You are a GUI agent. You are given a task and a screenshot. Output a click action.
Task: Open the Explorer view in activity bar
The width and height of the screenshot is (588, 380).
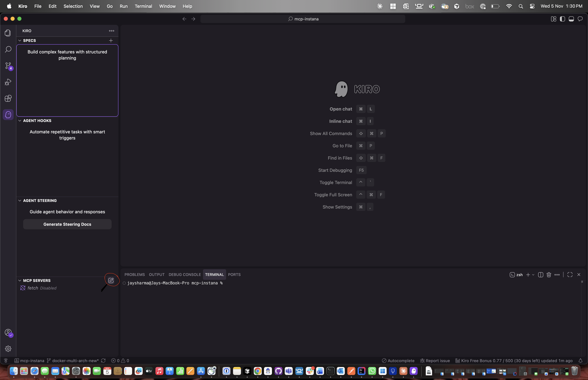tap(8, 33)
